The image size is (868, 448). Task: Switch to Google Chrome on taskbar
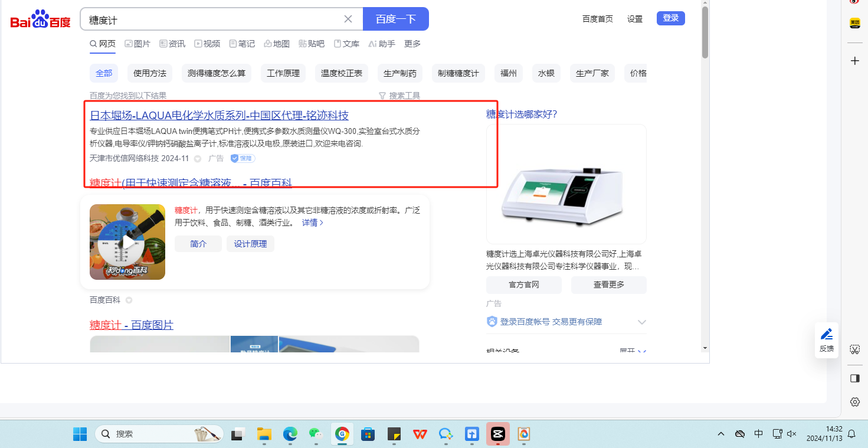pyautogui.click(x=342, y=434)
